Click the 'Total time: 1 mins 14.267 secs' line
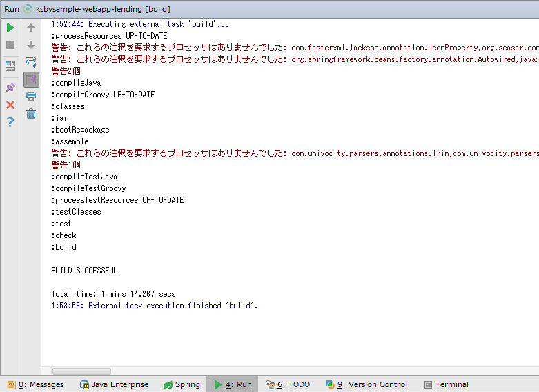This screenshot has height=392, width=539. (x=113, y=294)
